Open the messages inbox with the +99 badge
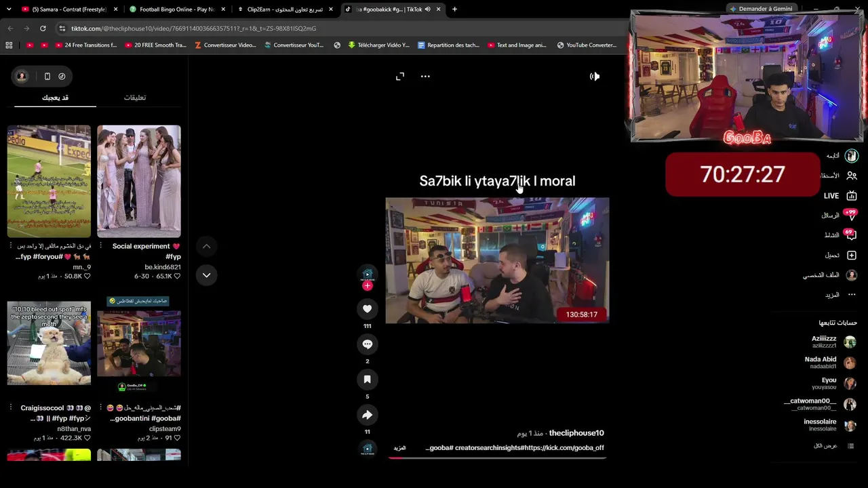The width and height of the screenshot is (868, 488). (851, 215)
